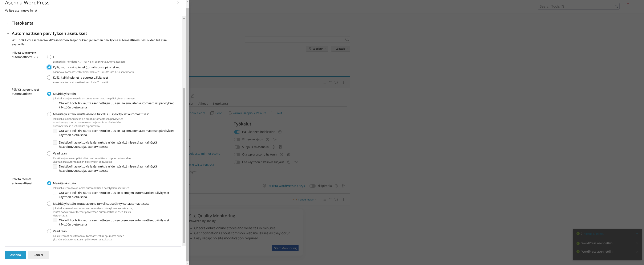Select Vaaditaan radio for laajennukset updates

pos(49,153)
